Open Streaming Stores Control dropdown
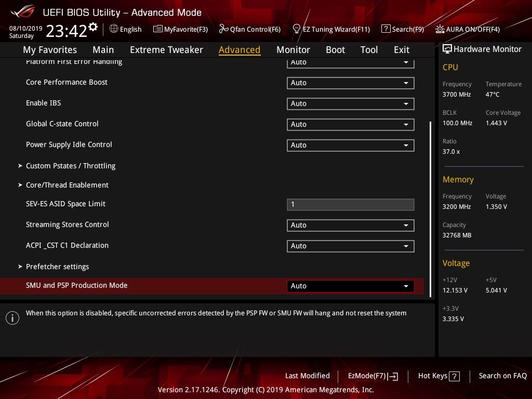Image resolution: width=532 pixels, height=399 pixels. click(351, 225)
